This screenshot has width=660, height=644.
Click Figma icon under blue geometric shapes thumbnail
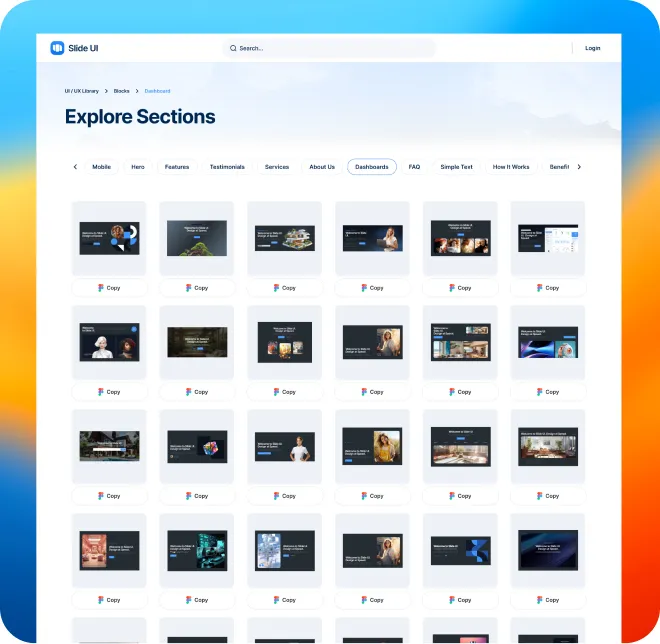tap(452, 600)
